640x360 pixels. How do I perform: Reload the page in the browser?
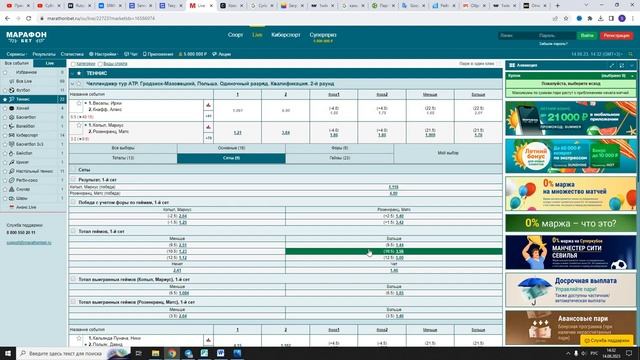29,18
